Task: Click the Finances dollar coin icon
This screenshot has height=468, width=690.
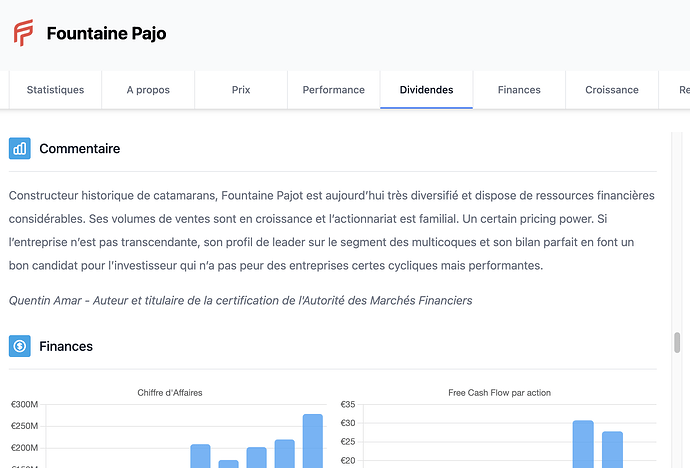Action: coord(20,346)
